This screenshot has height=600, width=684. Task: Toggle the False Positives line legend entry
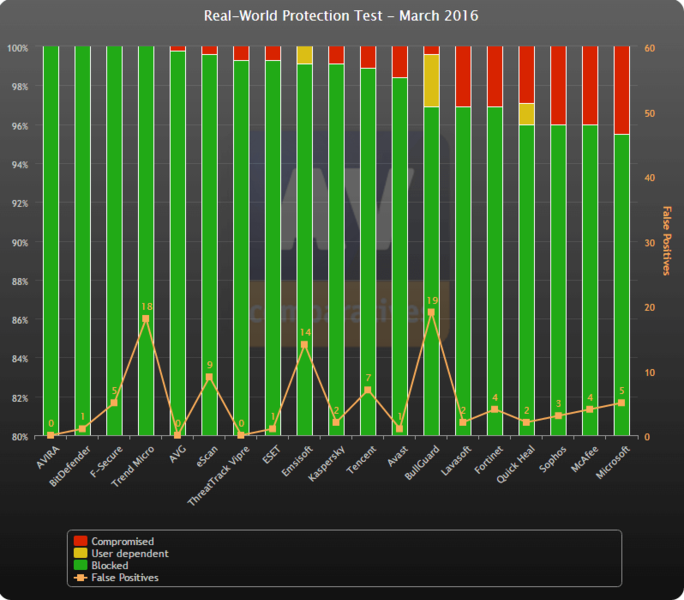(x=125, y=577)
